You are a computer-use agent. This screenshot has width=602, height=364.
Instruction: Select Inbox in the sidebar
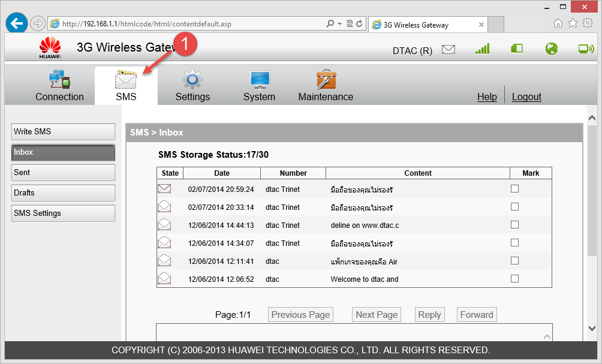[x=64, y=152]
